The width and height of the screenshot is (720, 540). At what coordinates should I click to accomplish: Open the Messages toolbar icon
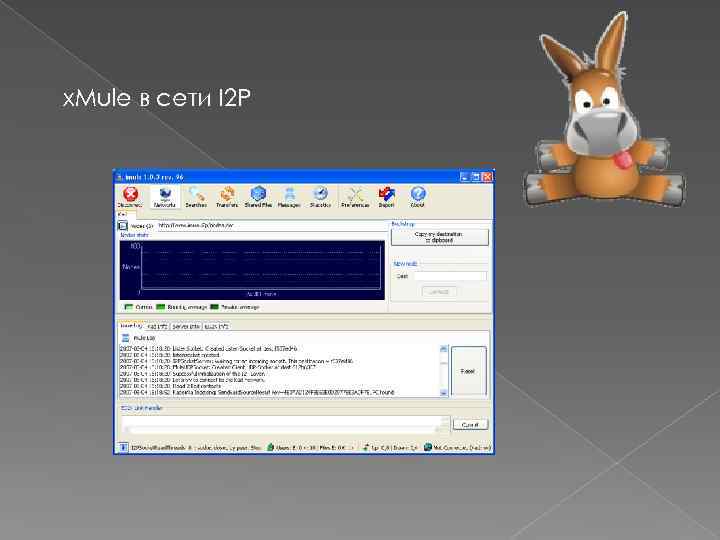tap(289, 197)
